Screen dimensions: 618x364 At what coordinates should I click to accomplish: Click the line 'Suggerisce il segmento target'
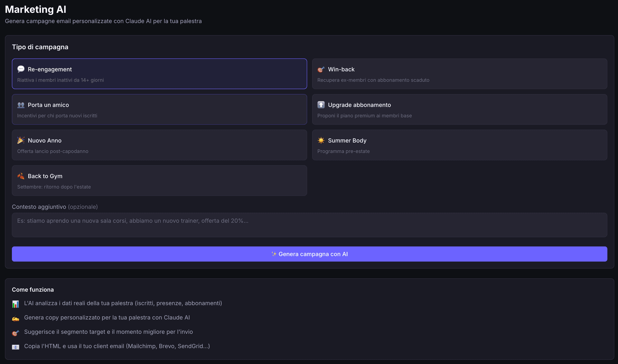click(108, 332)
